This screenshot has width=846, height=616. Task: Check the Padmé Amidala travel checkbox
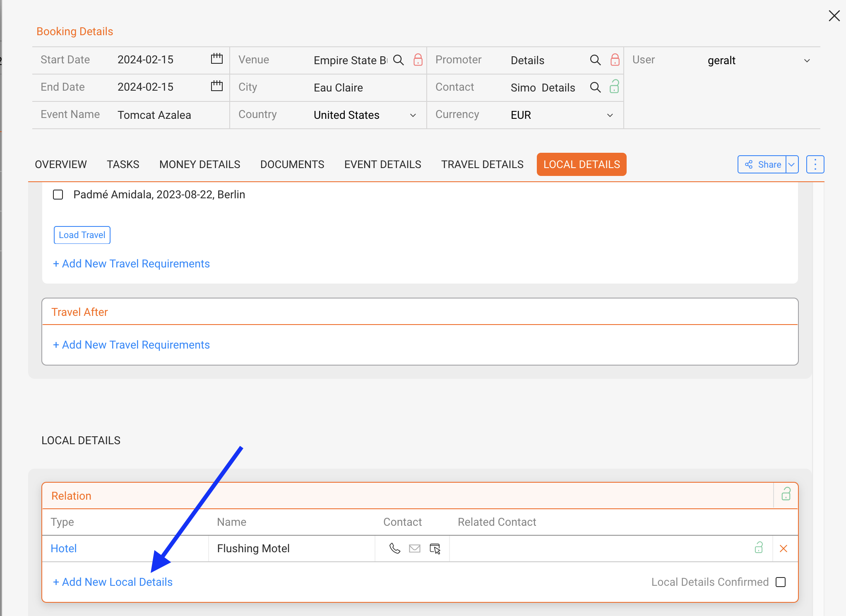58,195
